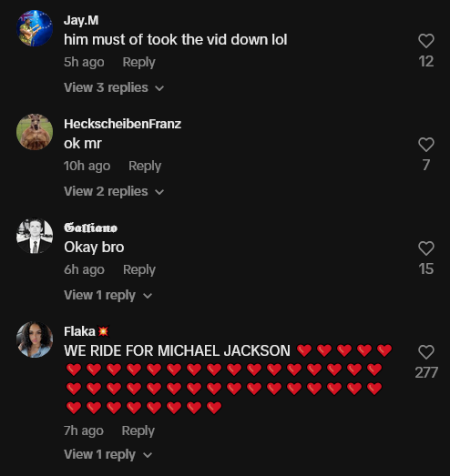Like HeckscheibenFranz's 'ok mr' comment
Viewport: 450px width, 476px height.
tap(426, 145)
